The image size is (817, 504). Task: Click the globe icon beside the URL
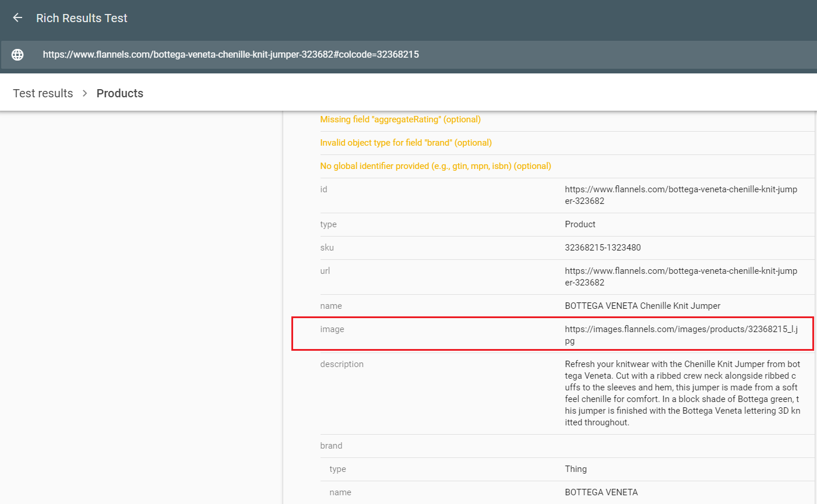pos(17,55)
